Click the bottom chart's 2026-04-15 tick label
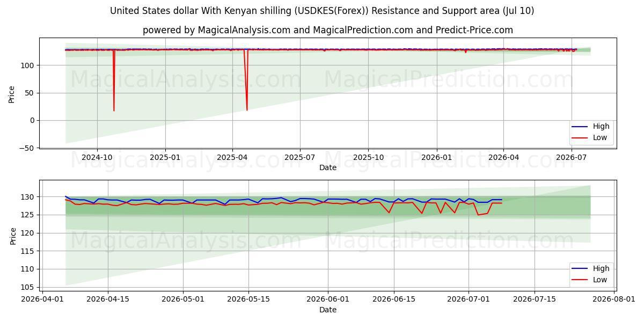Screen dimensions: 644x322 tap(108, 299)
